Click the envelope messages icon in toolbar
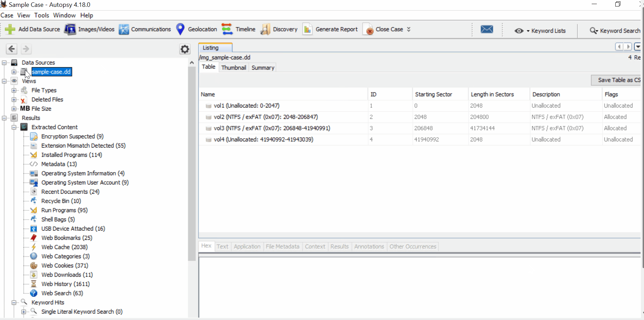Image resolution: width=644 pixels, height=320 pixels. coord(487,29)
